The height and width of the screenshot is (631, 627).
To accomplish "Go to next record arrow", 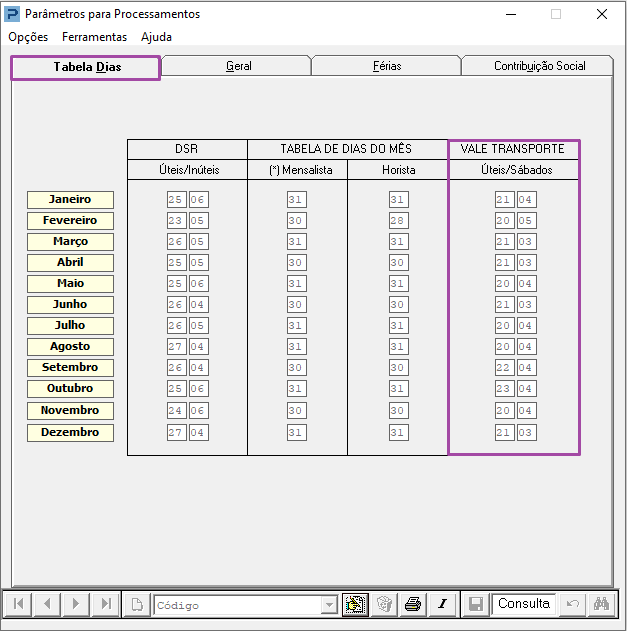I will point(76,604).
